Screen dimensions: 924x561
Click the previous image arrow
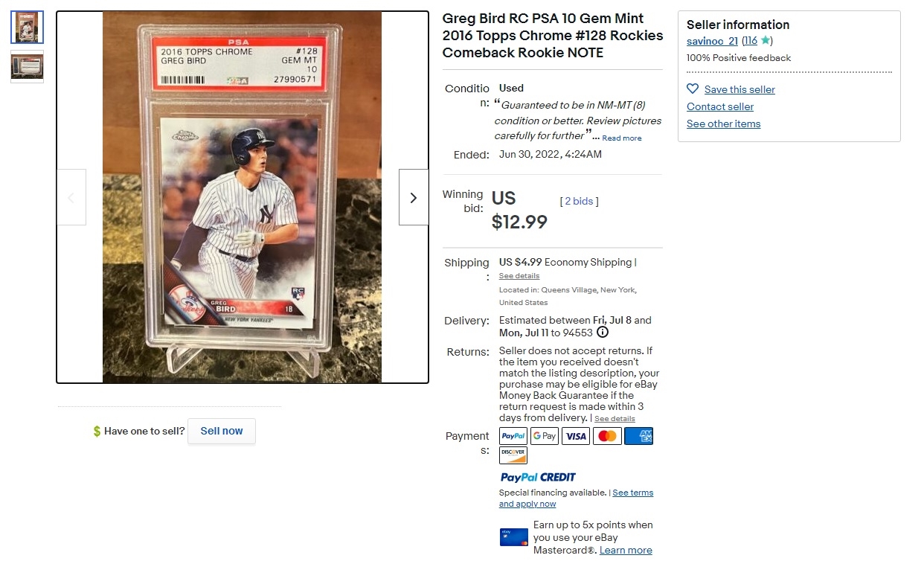(71, 197)
